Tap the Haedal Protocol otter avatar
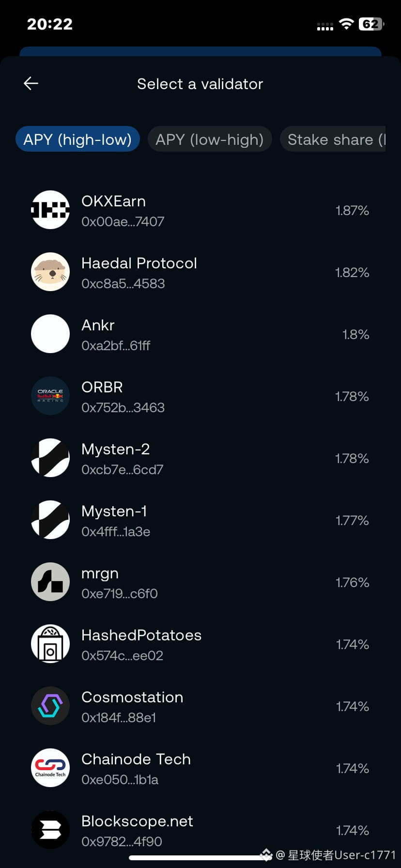 (x=50, y=272)
